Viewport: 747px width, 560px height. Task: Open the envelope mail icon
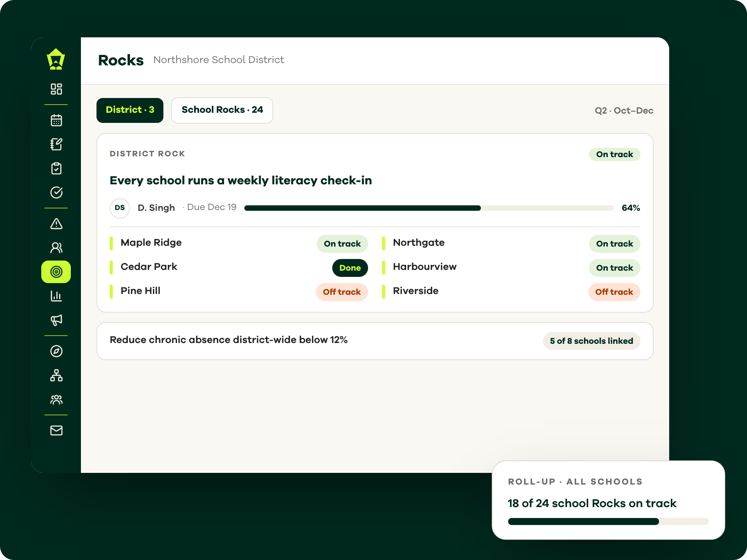pyautogui.click(x=56, y=430)
